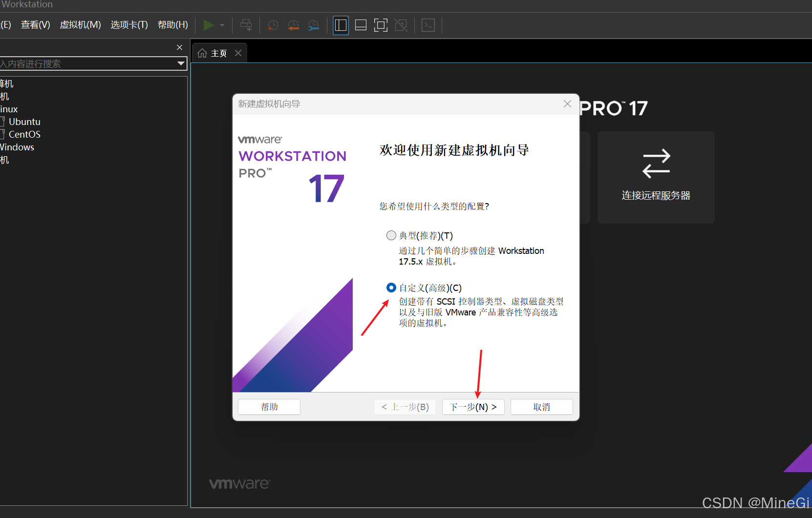Open the power options dropdown arrow

[222, 25]
